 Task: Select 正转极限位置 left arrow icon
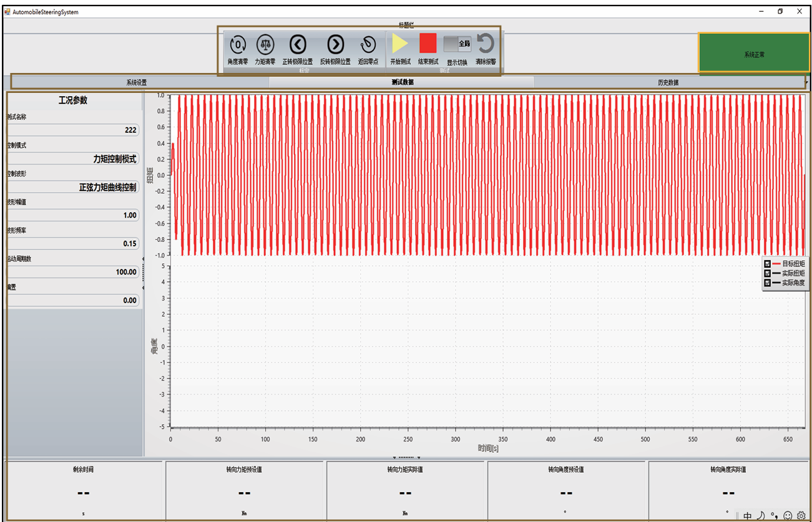pyautogui.click(x=298, y=45)
